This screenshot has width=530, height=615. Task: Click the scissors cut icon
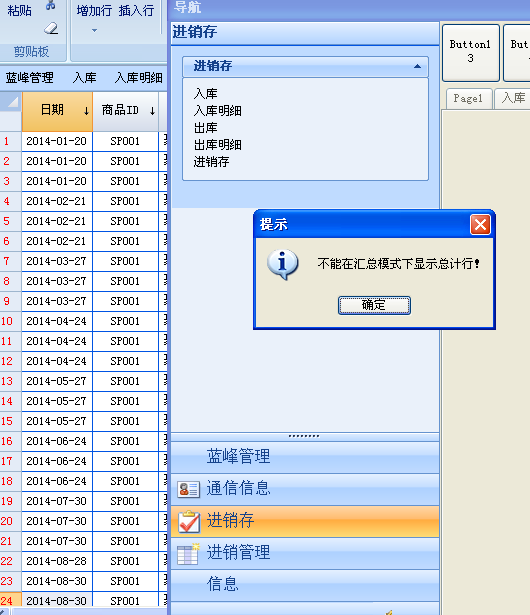point(51,5)
